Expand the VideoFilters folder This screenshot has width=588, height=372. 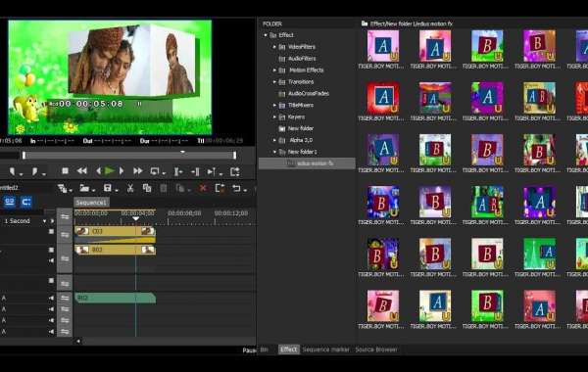(274, 47)
